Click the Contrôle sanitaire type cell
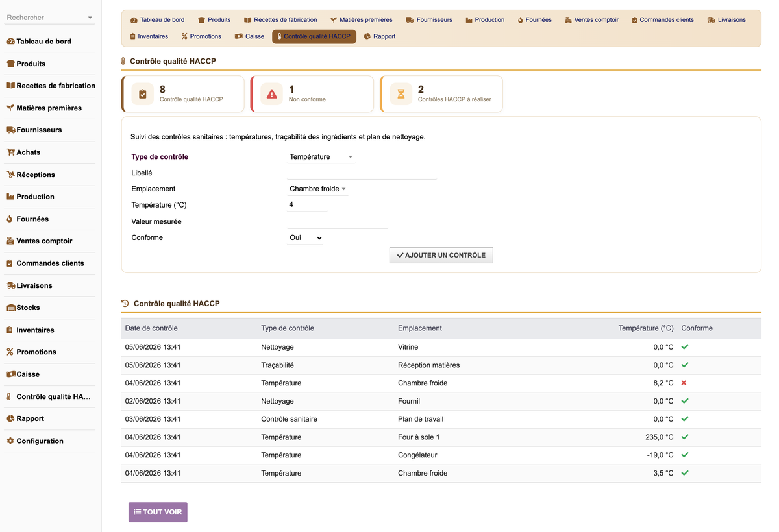This screenshot has height=532, width=779. pyautogui.click(x=290, y=419)
